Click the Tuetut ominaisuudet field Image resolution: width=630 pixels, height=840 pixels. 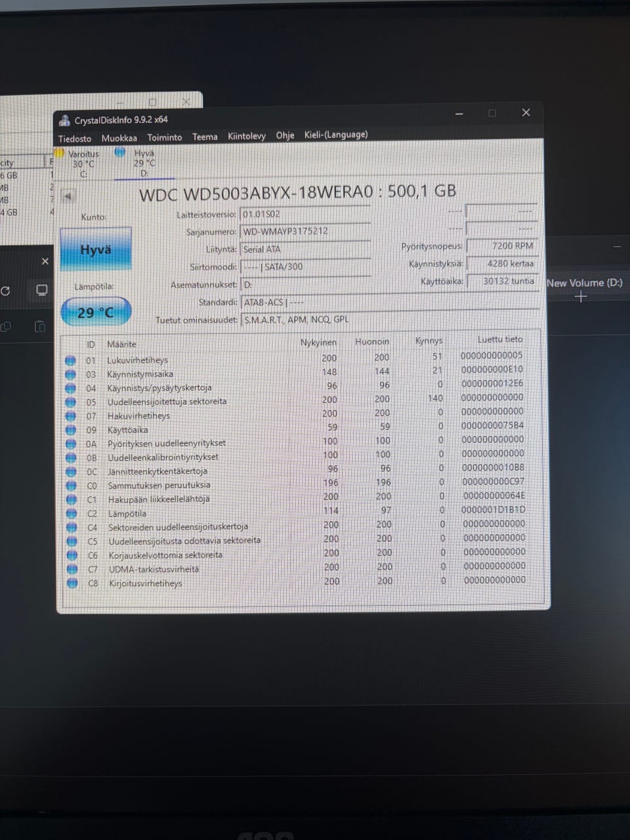coord(390,320)
